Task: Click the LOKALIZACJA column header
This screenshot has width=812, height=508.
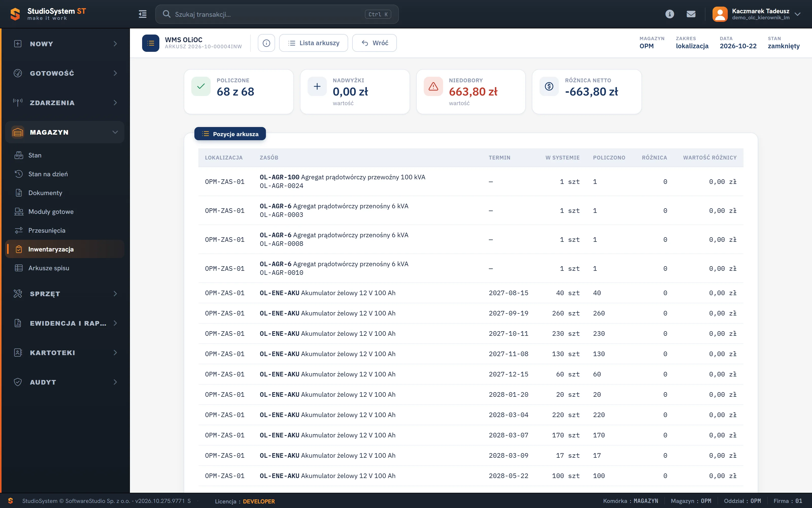Action: [224, 157]
